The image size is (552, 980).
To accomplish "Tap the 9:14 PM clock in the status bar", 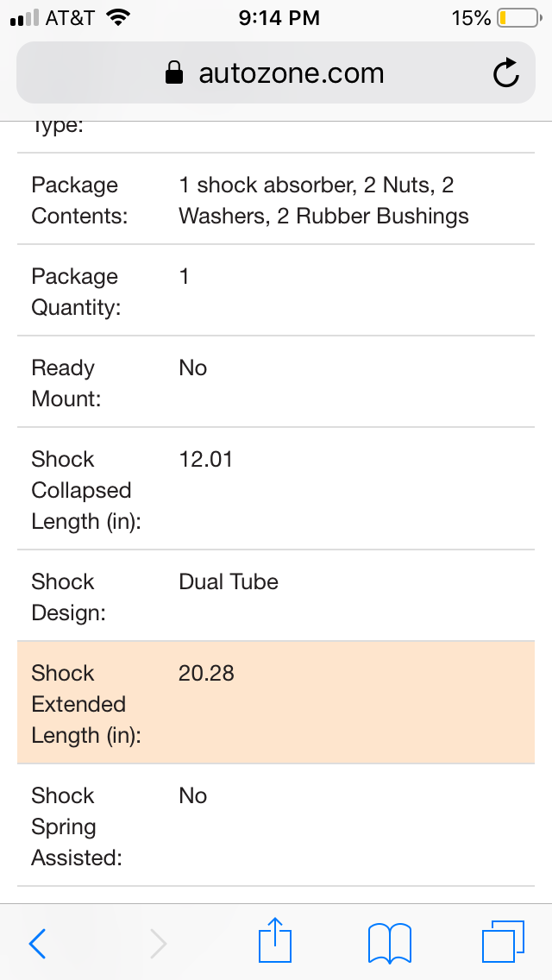I will click(279, 18).
